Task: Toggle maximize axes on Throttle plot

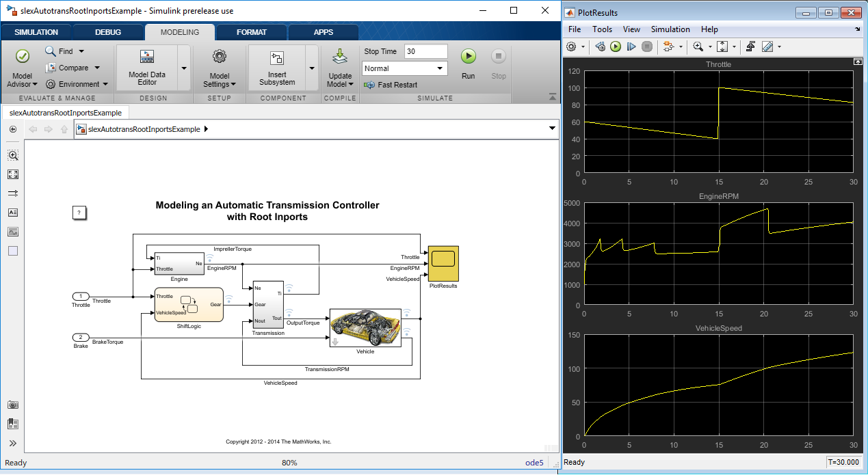Action: 858,62
